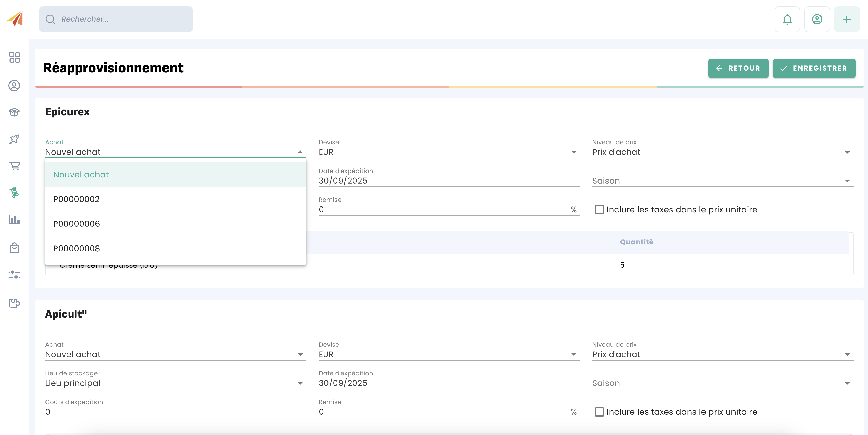The height and width of the screenshot is (435, 868).
Task: Expand the Epicurex Devise EUR dropdown
Action: (449, 152)
